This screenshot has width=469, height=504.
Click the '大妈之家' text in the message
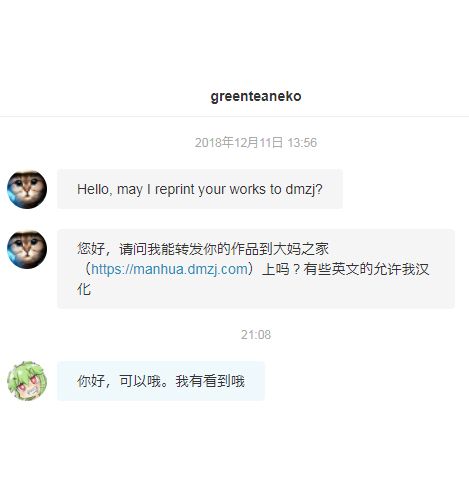point(301,249)
